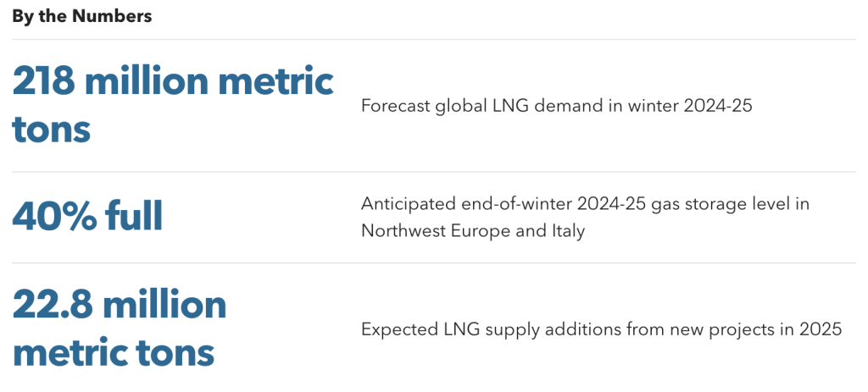This screenshot has width=868, height=392.
Task: Click the word "tons" under "218 million metric"
Action: pyautogui.click(x=52, y=130)
